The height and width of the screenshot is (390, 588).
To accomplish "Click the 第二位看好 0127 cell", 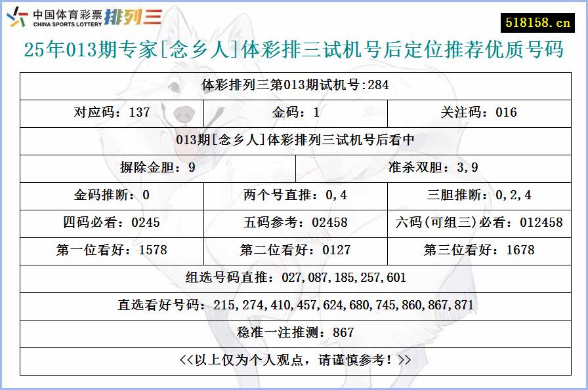I will pos(294,250).
